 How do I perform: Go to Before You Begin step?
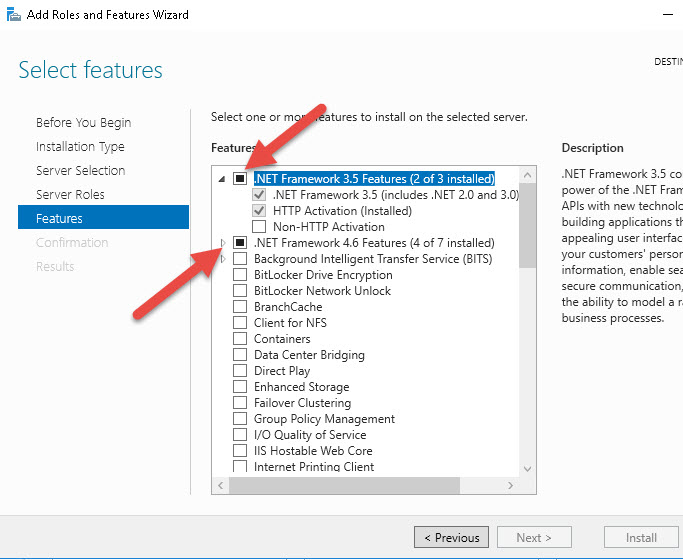(x=84, y=123)
